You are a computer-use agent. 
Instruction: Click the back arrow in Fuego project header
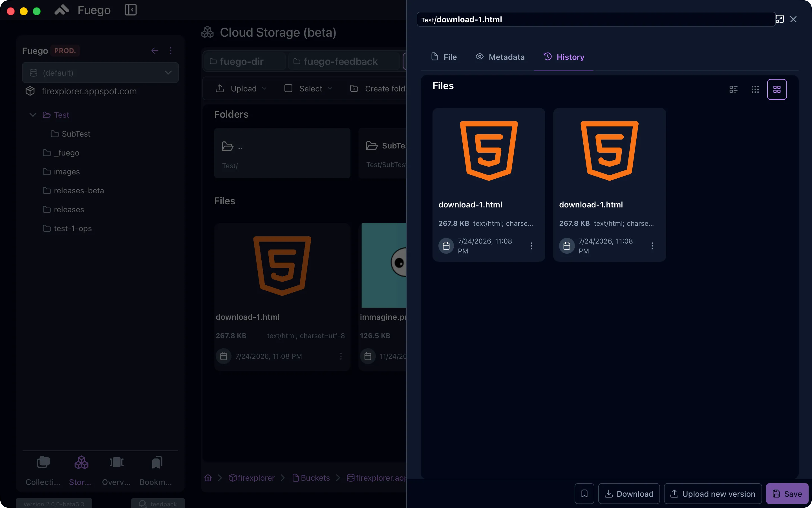click(x=155, y=51)
